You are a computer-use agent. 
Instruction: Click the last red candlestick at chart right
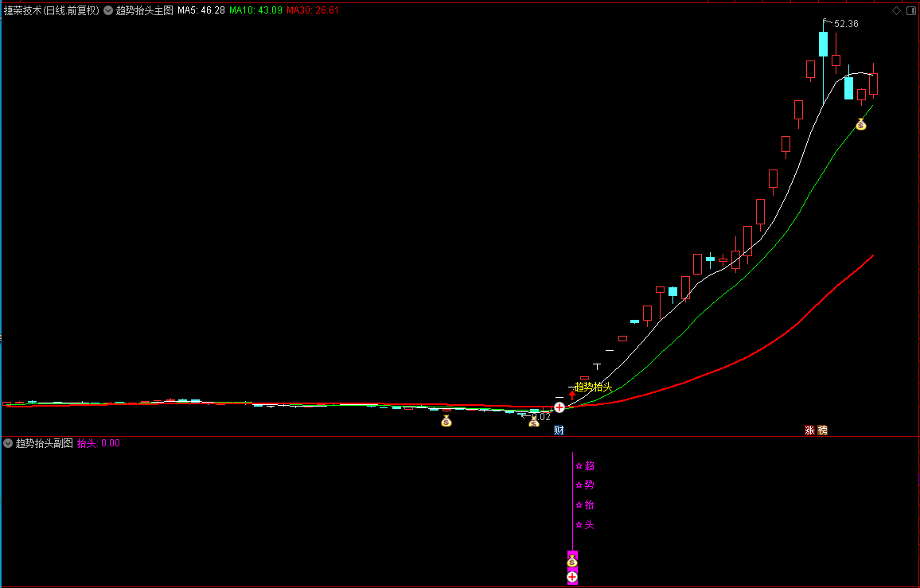[x=874, y=84]
